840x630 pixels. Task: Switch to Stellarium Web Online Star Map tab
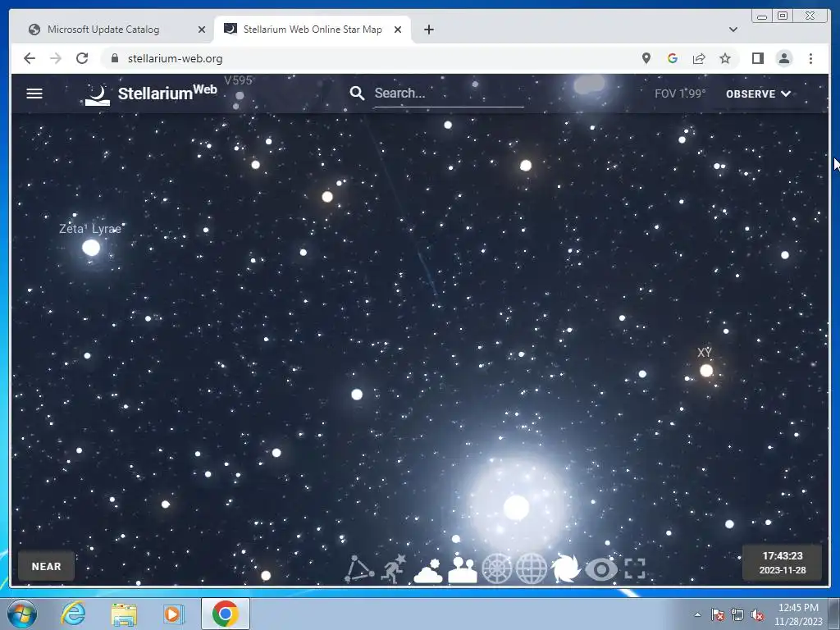click(x=313, y=30)
